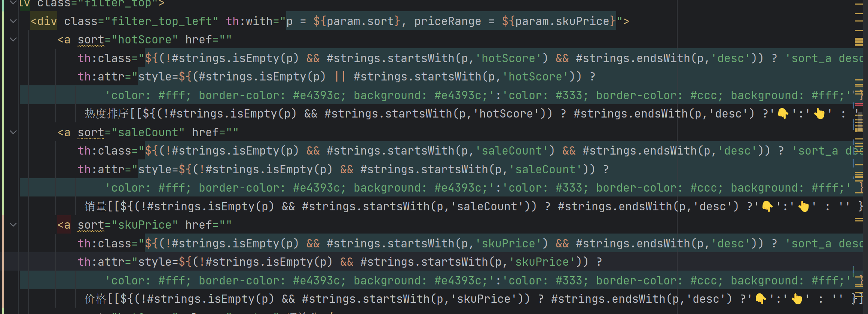This screenshot has height=314, width=868.
Task: Collapse the filter_top_left div fold arrow
Action: pyautogui.click(x=13, y=21)
